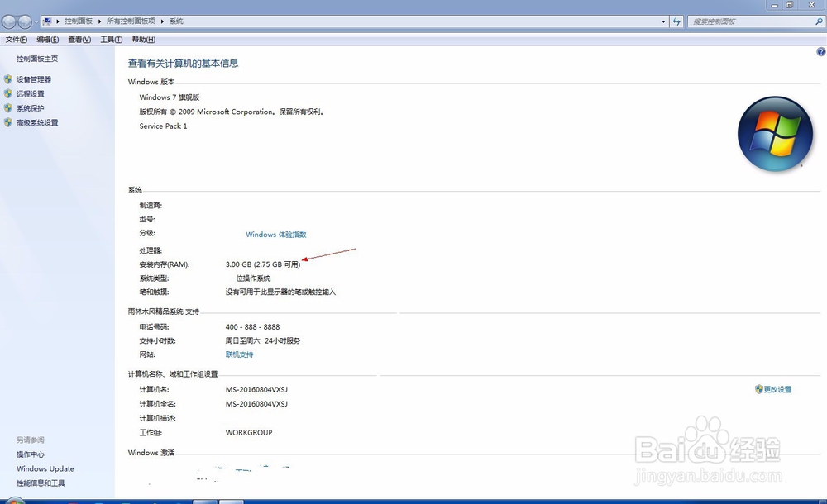Expand breadcrumb arrow after 控制面板
The height and width of the screenshot is (504, 827).
click(x=99, y=21)
